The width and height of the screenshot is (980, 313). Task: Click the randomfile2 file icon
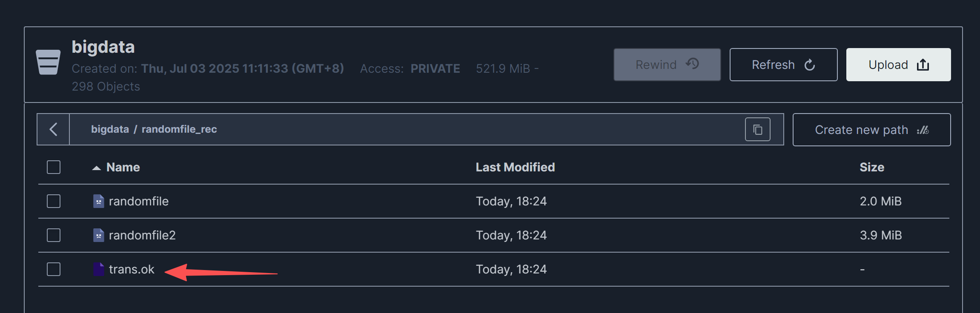[x=98, y=235]
